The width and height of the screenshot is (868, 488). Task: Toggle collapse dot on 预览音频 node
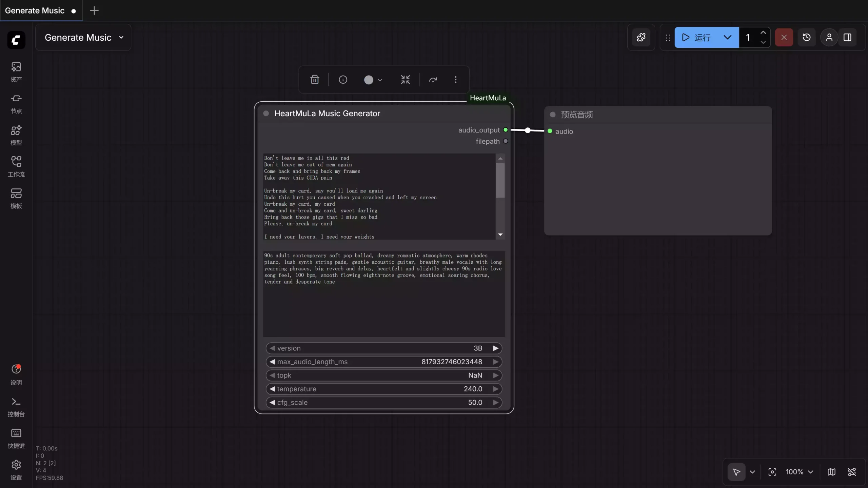tap(553, 115)
